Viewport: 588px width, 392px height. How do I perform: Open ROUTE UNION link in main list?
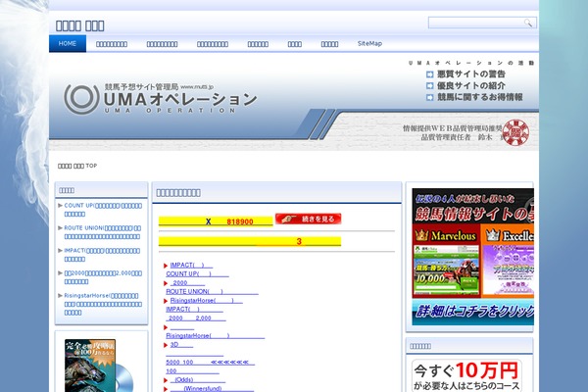click(213, 291)
